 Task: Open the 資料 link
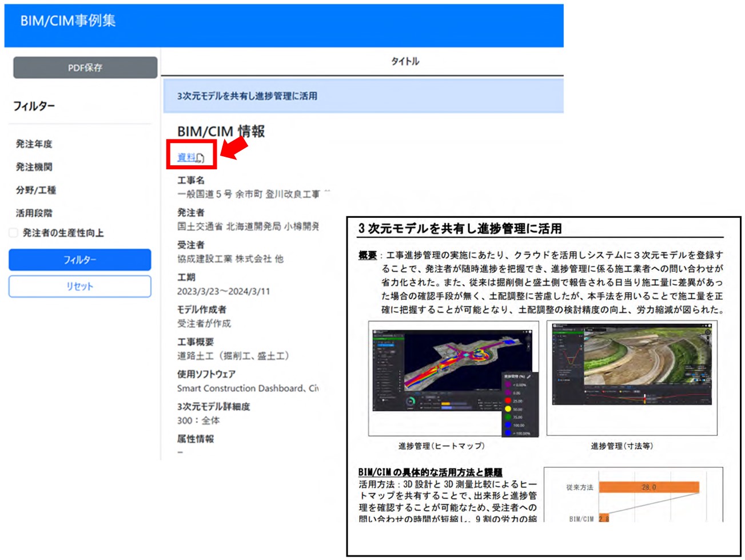click(186, 157)
